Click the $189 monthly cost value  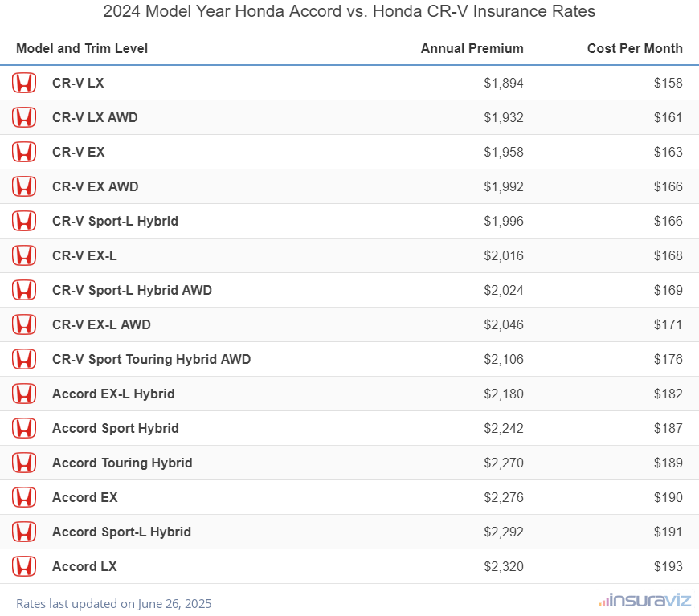coord(668,463)
